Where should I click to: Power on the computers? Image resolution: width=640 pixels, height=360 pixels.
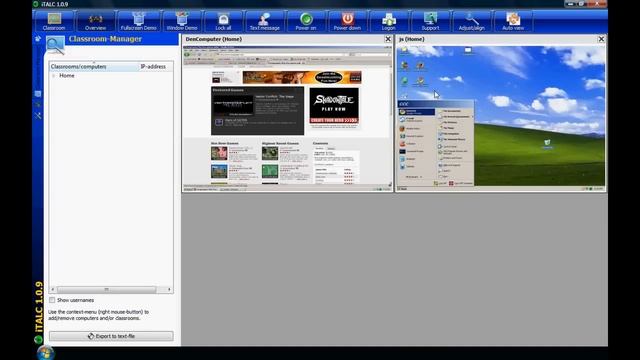pos(306,21)
